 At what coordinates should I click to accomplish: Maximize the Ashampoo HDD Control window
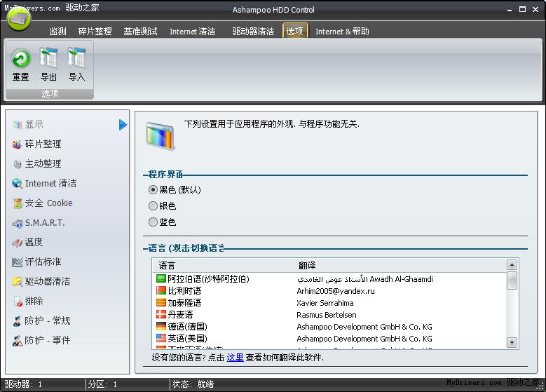click(522, 9)
